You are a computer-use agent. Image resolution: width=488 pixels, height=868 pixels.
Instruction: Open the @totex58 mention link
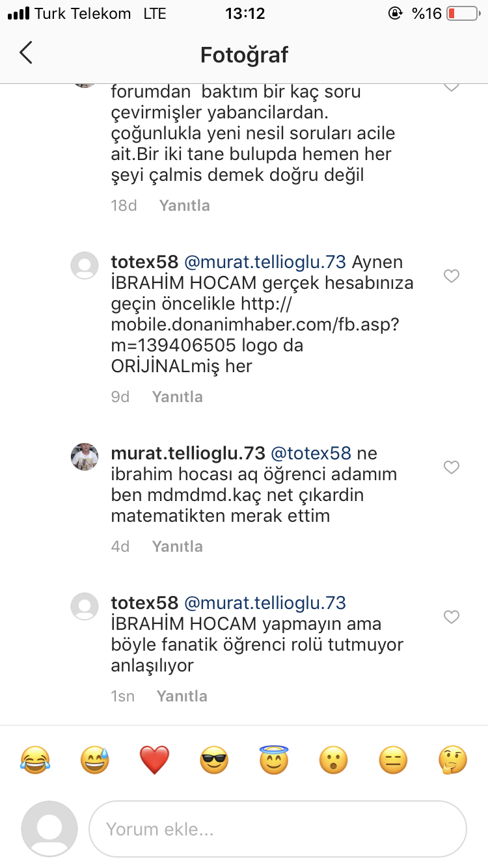(x=310, y=453)
